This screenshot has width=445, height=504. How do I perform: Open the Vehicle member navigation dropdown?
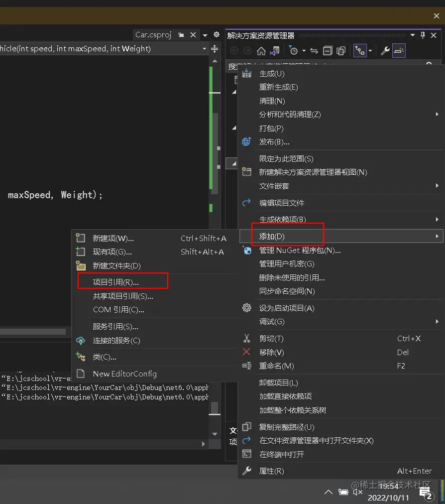205,49
